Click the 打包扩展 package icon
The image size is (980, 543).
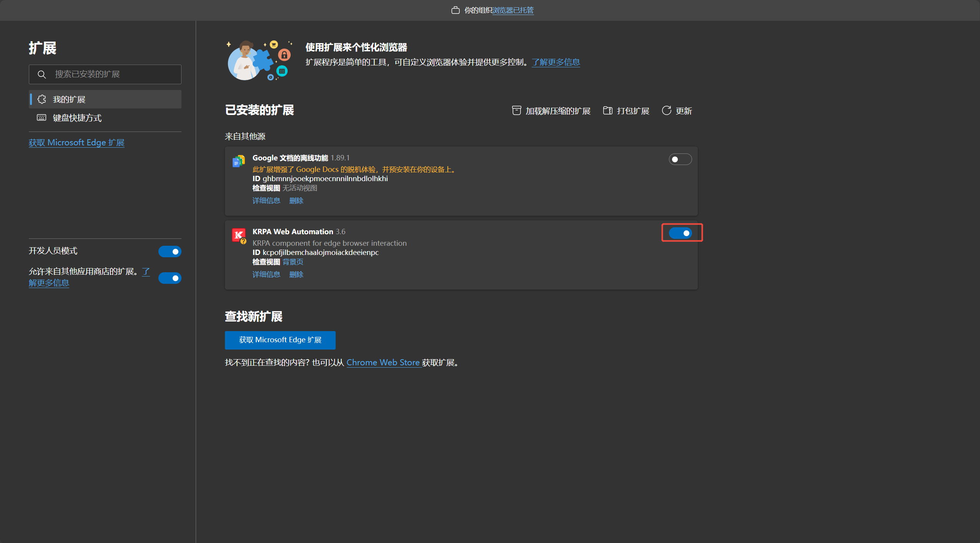[x=608, y=111]
